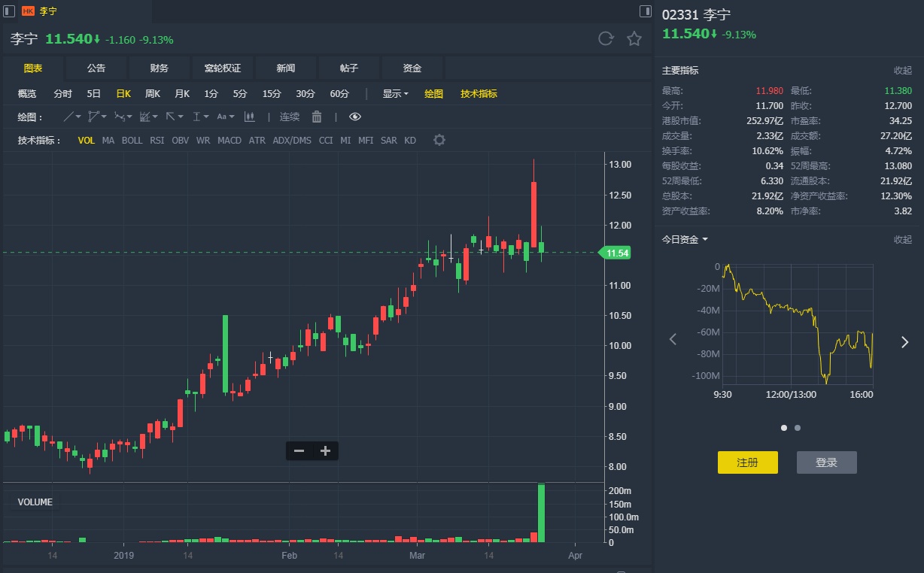This screenshot has height=573, width=924.
Task: Select the 5日 chart period
Action: (94, 94)
